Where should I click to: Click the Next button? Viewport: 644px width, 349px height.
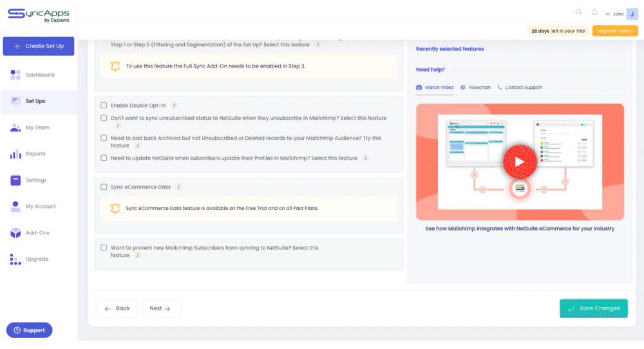(x=162, y=308)
